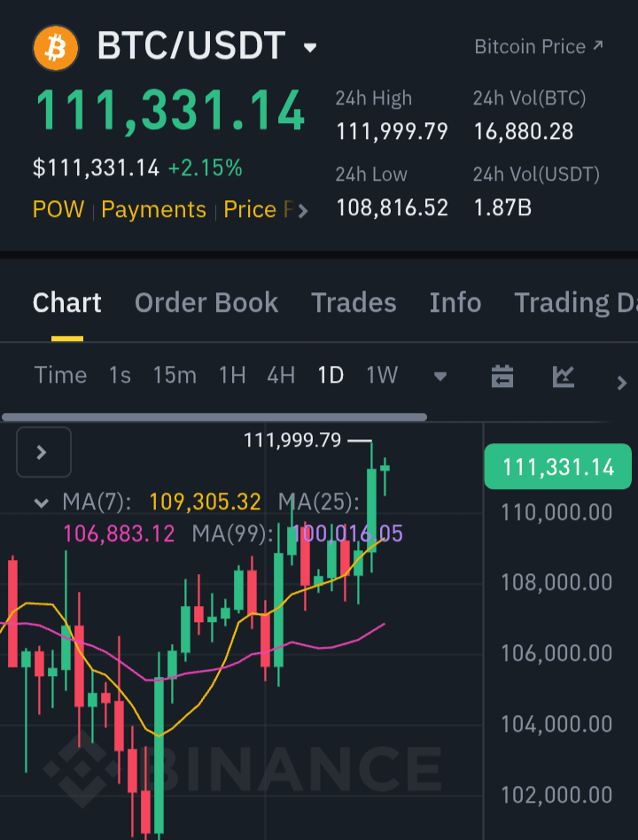The height and width of the screenshot is (840, 638).
Task: Click the 106,000.00 price axis label
Action: 556,654
